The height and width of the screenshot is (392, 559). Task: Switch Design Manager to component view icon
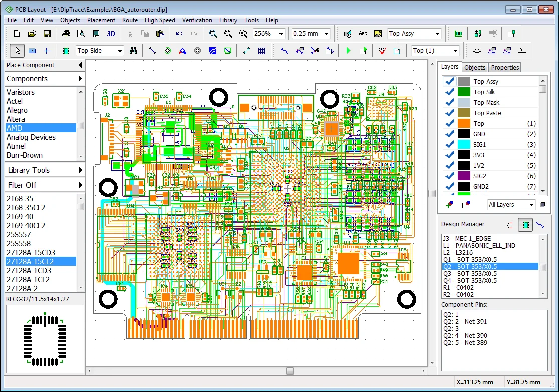coord(525,224)
